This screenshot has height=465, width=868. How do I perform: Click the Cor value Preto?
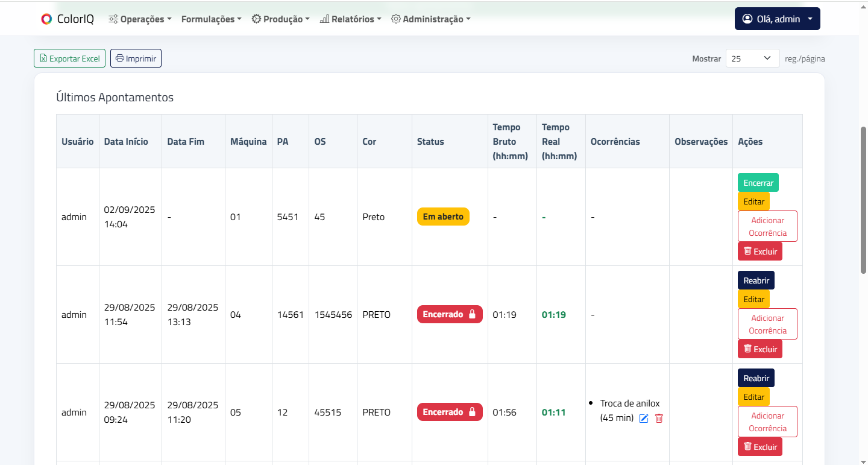tap(374, 217)
